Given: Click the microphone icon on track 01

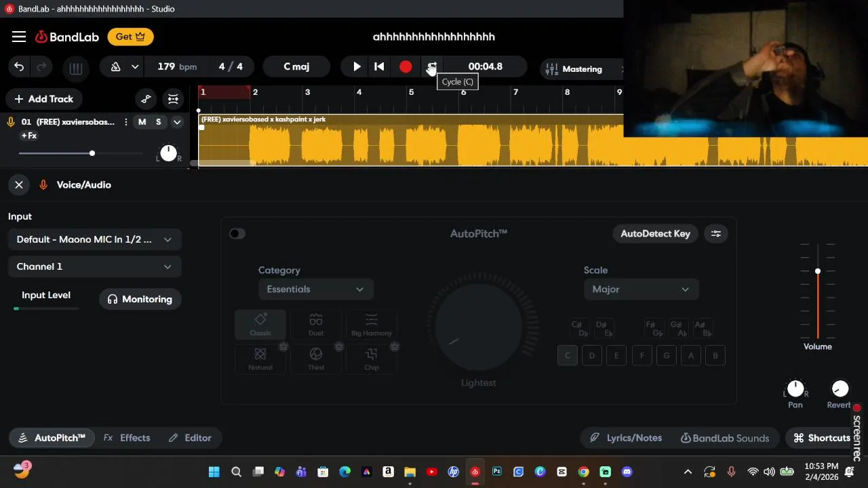Looking at the screenshot, I should click(11, 122).
